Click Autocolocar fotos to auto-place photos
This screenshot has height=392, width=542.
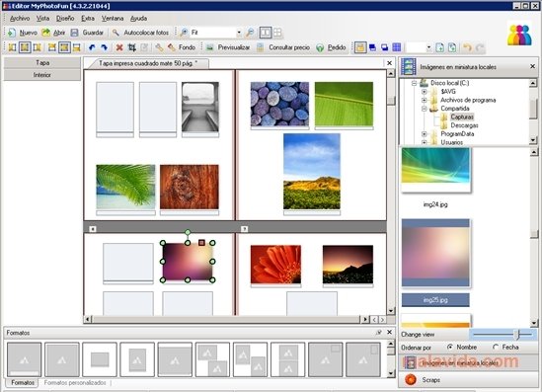[x=141, y=33]
